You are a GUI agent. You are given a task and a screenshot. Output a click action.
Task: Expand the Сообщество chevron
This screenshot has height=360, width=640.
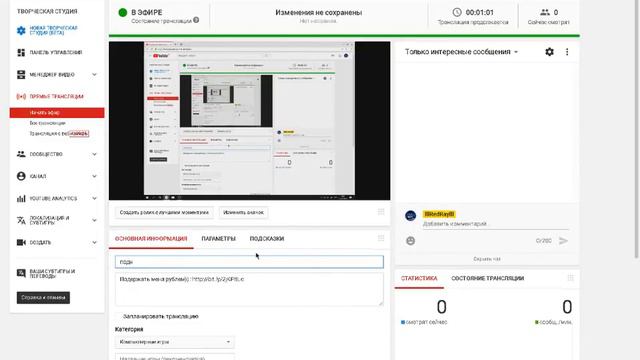pyautogui.click(x=94, y=154)
